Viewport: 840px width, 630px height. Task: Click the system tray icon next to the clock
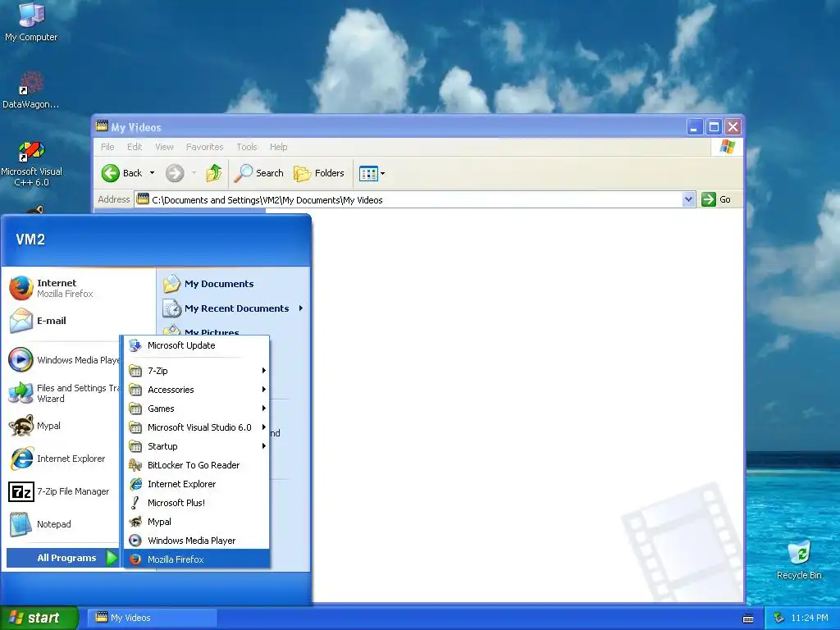click(x=779, y=618)
